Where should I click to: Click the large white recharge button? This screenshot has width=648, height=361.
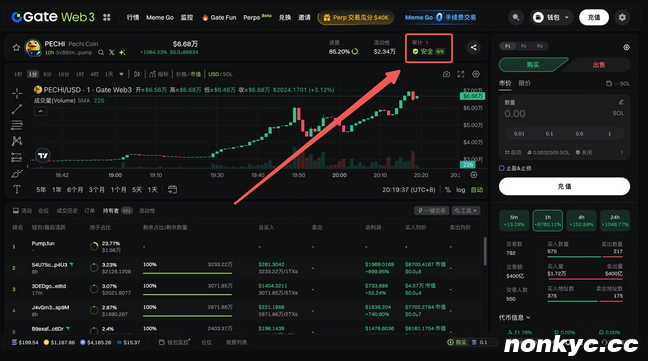coord(564,186)
